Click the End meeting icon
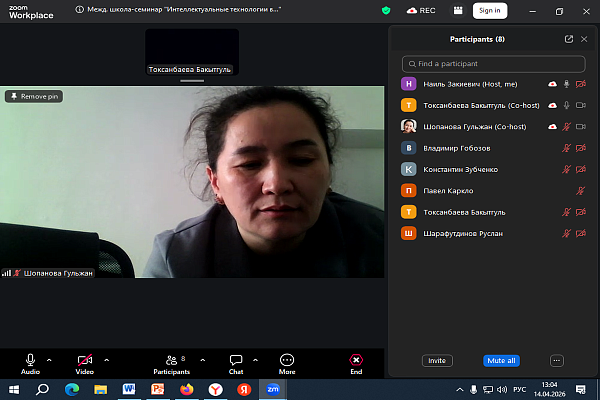The height and width of the screenshot is (400, 600). pyautogui.click(x=356, y=360)
